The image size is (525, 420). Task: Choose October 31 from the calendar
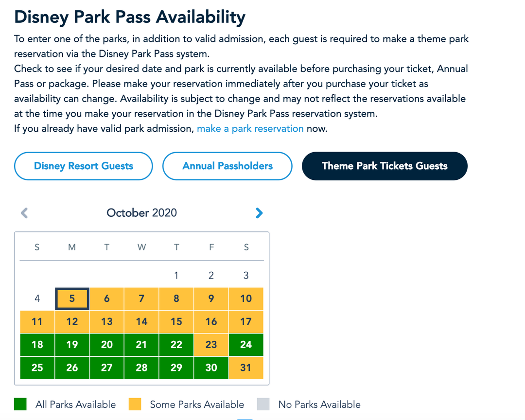pos(246,367)
